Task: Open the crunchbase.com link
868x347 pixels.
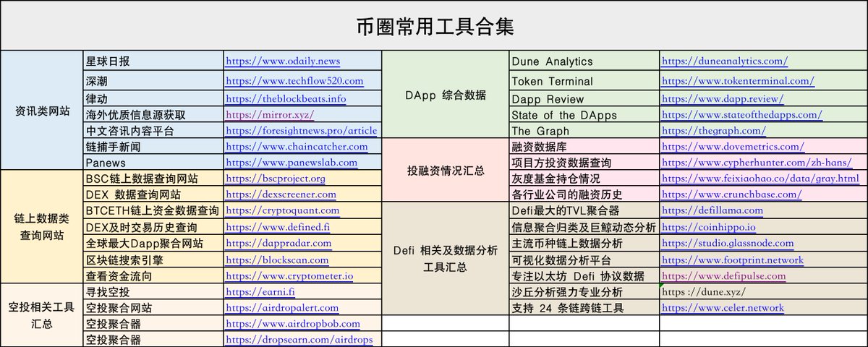Action: (x=731, y=194)
